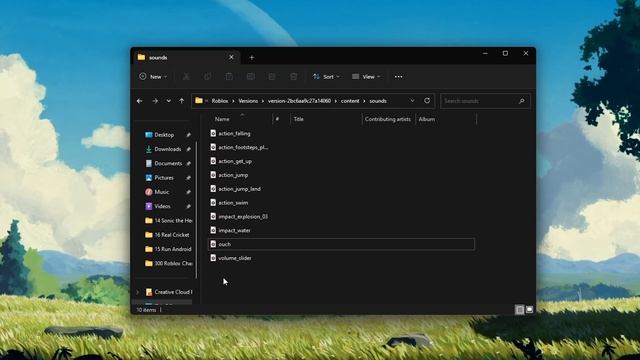Screen dimensions: 640x360
Task: Sort by Contributing artists column
Action: (x=388, y=119)
